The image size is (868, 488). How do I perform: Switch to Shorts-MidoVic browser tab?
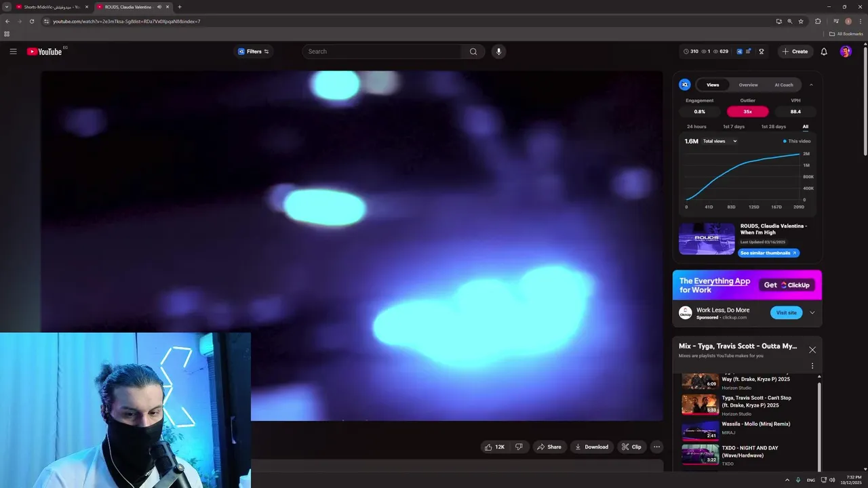[52, 7]
